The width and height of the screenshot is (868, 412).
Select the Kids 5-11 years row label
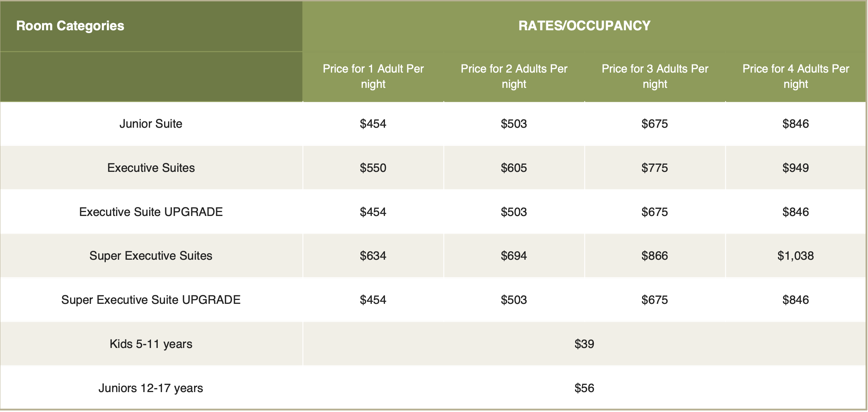(151, 344)
